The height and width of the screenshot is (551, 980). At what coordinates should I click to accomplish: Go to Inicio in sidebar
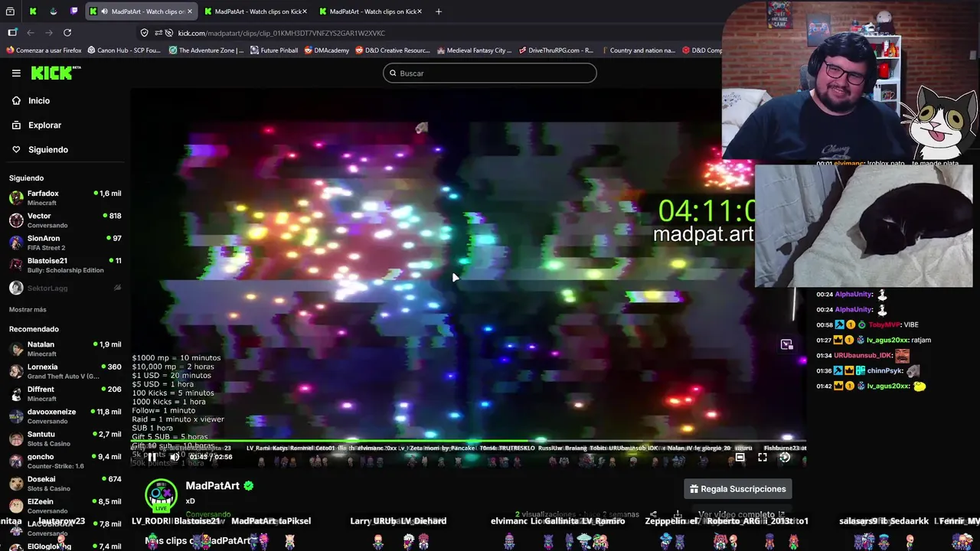click(39, 100)
